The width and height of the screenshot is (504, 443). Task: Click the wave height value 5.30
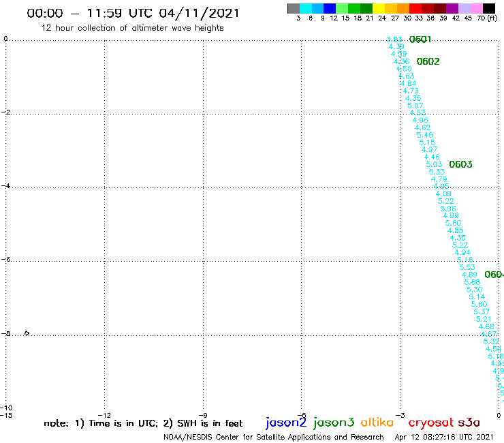tap(475, 290)
